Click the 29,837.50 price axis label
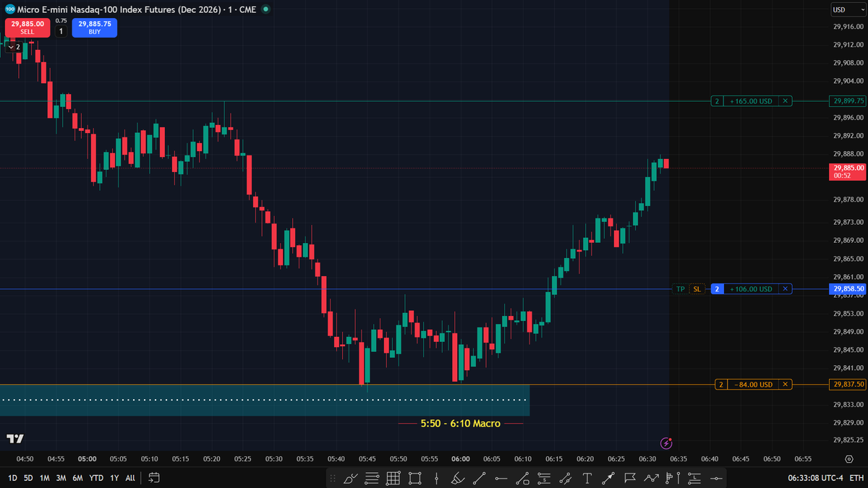The width and height of the screenshot is (868, 488). point(848,385)
